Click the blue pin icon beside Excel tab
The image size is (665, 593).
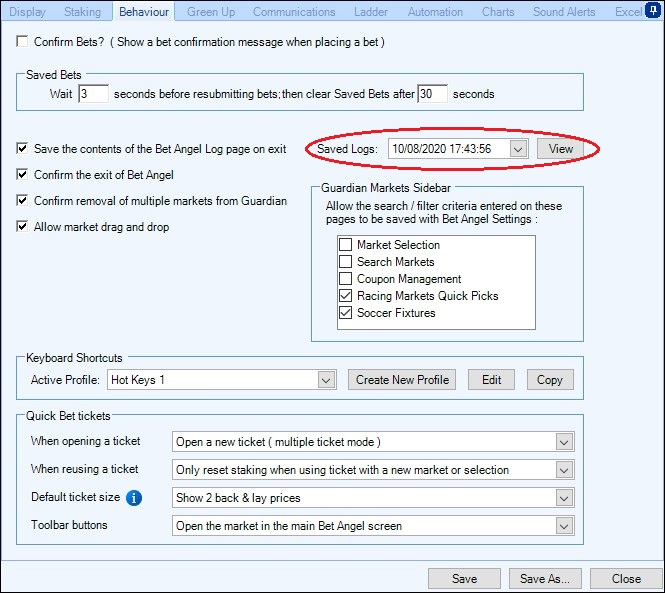coord(653,11)
